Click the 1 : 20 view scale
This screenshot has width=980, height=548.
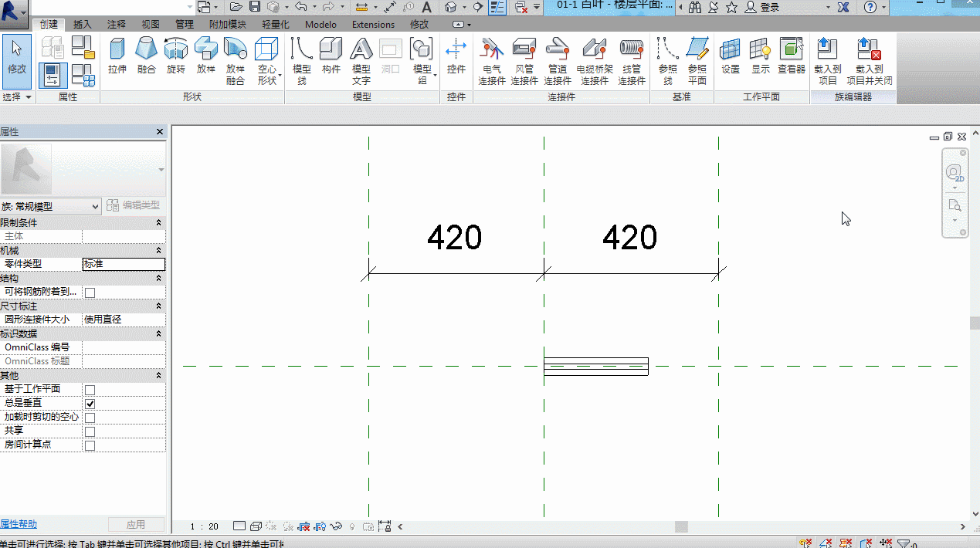[205, 526]
